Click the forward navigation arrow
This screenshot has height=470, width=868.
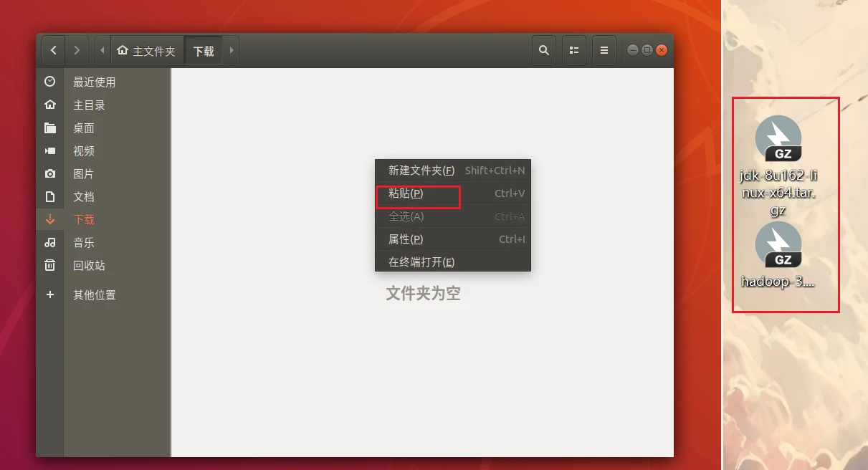[x=77, y=51]
